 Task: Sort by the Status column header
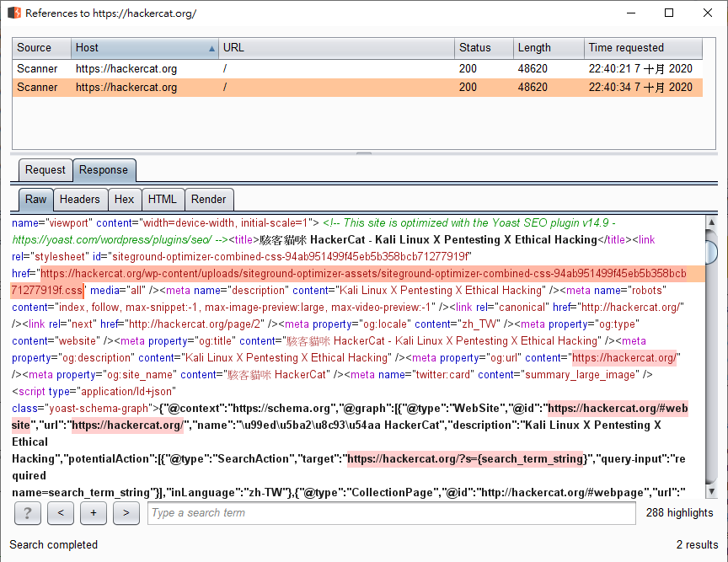(484, 48)
